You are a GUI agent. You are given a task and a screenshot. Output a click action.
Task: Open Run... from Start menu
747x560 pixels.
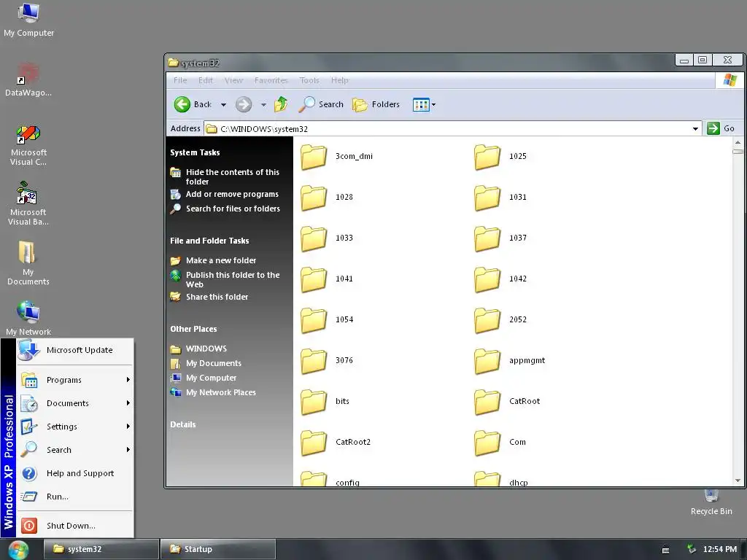[x=75, y=497]
